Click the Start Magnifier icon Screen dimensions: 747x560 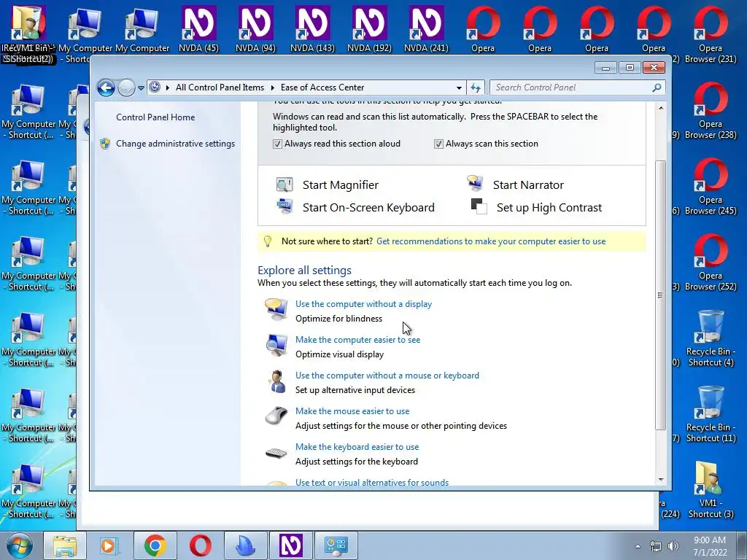point(285,184)
